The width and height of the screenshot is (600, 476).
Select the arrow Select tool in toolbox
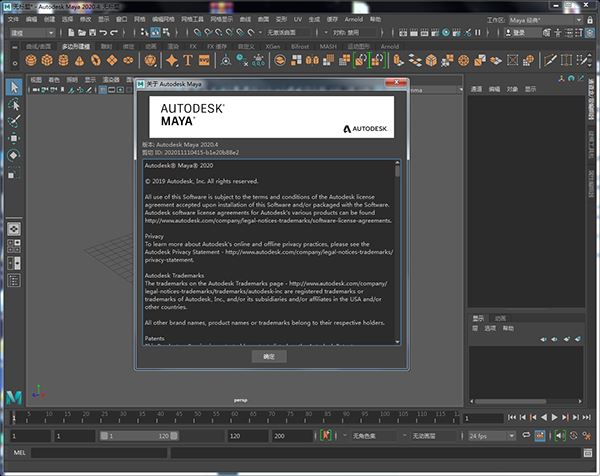point(14,87)
